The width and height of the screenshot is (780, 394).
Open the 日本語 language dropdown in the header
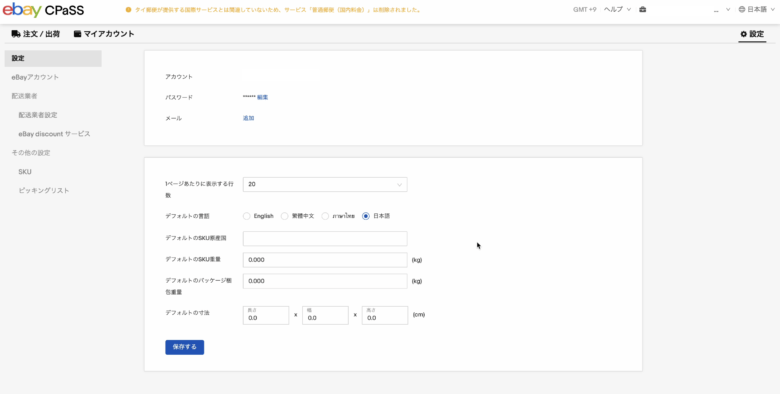756,9
